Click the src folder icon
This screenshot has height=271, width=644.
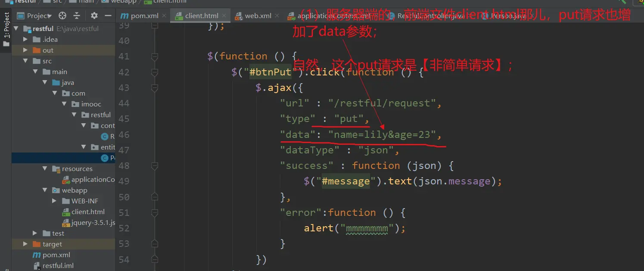[x=37, y=61]
